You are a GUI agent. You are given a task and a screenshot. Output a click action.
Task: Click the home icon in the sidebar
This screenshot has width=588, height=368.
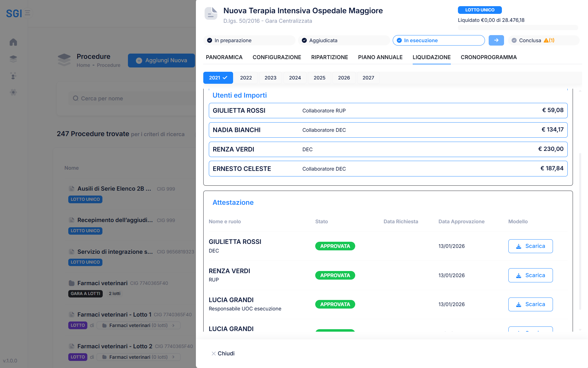pyautogui.click(x=13, y=42)
